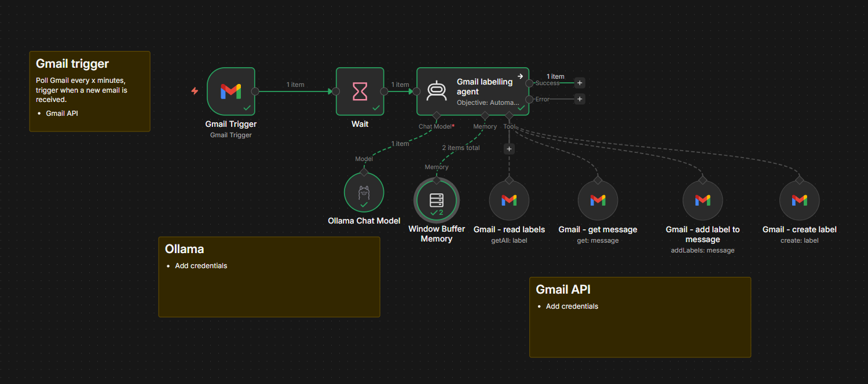This screenshot has width=868, height=384.
Task: Click "Add credentials" in Ollama note
Action: tap(201, 266)
